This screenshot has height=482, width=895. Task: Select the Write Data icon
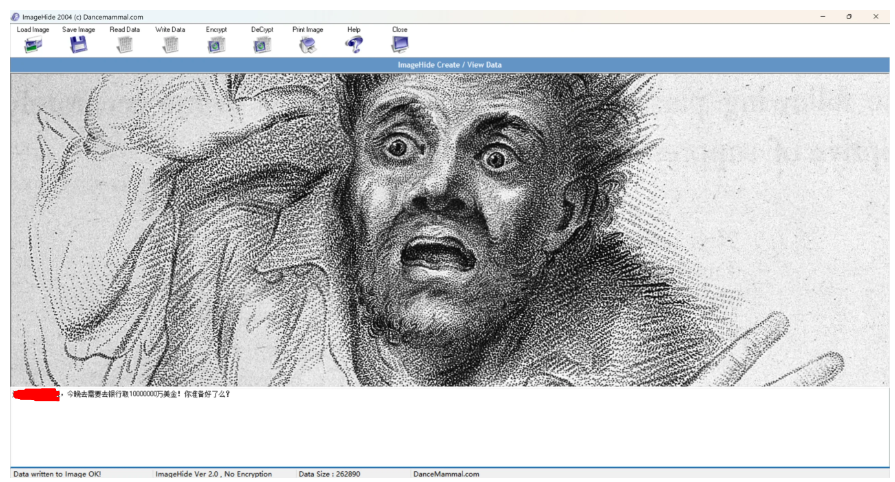pyautogui.click(x=170, y=44)
